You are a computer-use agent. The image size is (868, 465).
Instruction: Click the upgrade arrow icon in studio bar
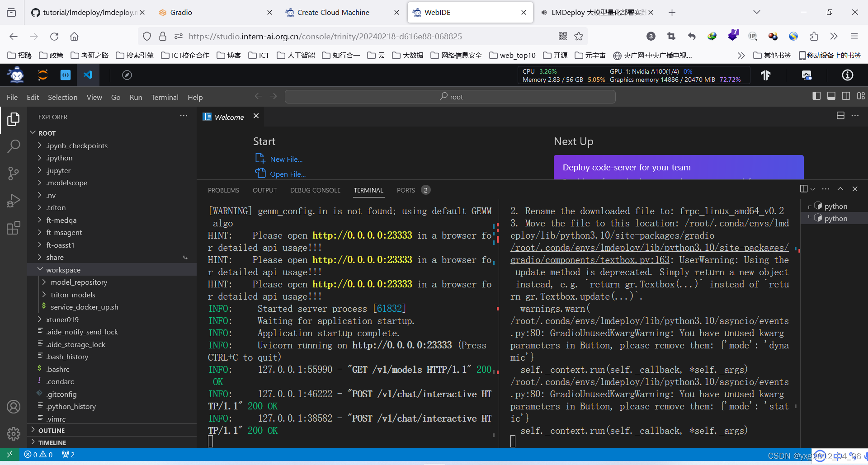[x=766, y=75]
